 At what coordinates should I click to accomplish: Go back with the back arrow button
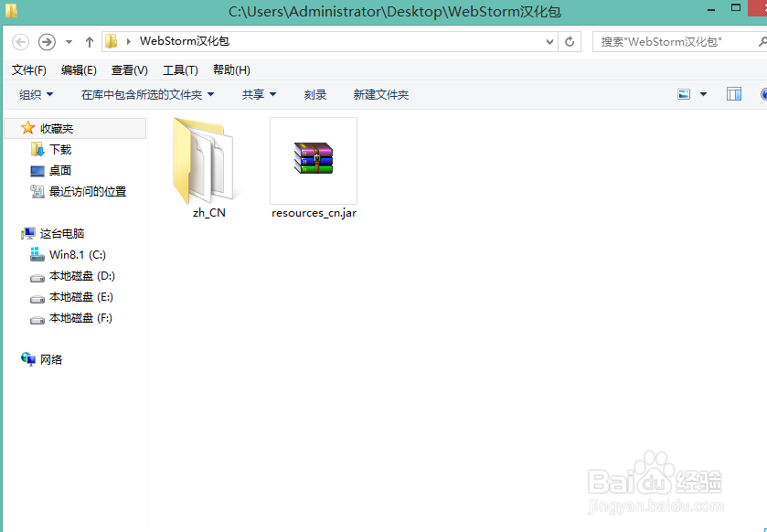coord(20,42)
